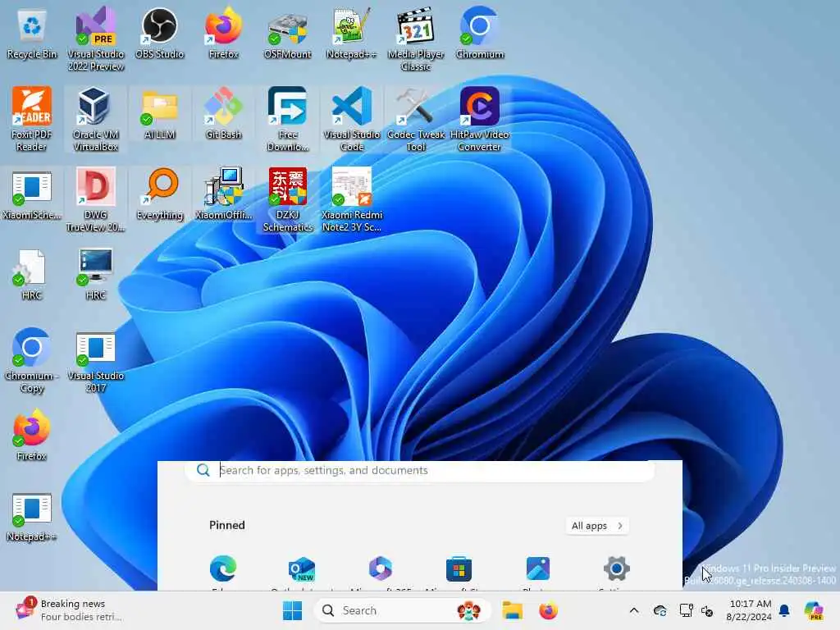The height and width of the screenshot is (630, 840).
Task: Open notifications bell icon
Action: (784, 610)
